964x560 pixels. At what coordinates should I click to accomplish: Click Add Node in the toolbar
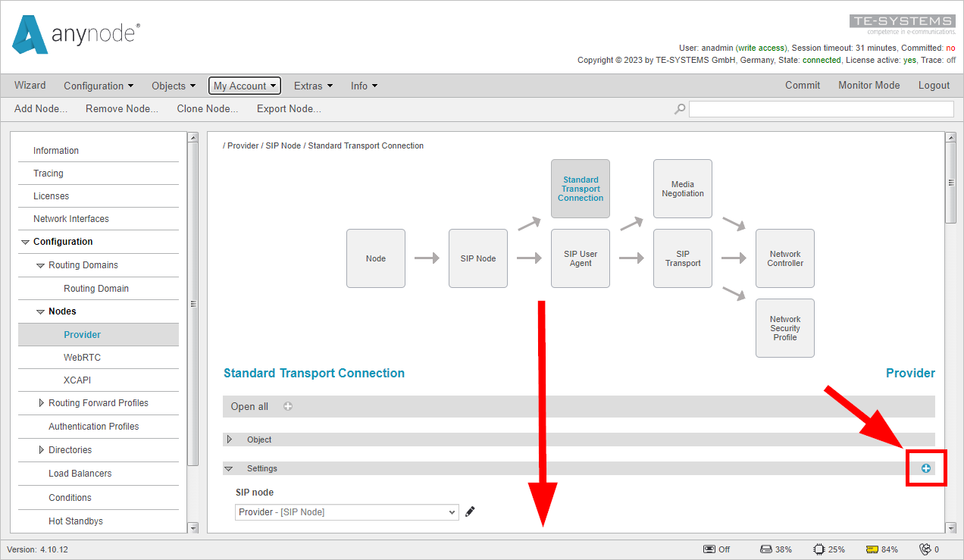(x=39, y=108)
